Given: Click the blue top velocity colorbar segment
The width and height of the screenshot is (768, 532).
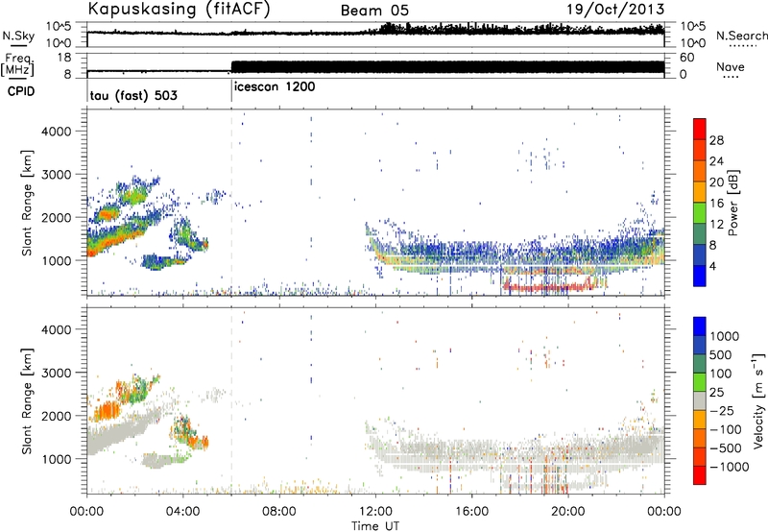Looking at the screenshot, I should 700,326.
